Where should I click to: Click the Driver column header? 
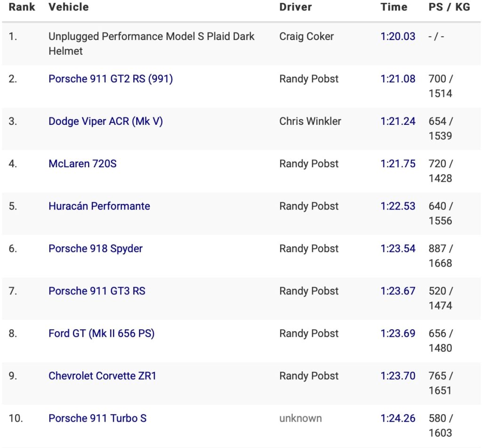(x=296, y=7)
